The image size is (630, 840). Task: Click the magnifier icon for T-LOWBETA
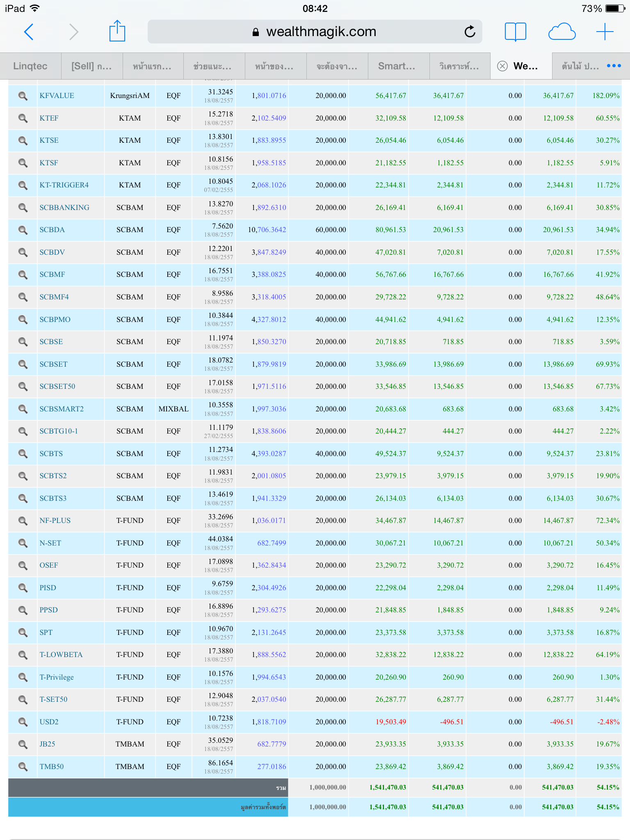coord(23,655)
